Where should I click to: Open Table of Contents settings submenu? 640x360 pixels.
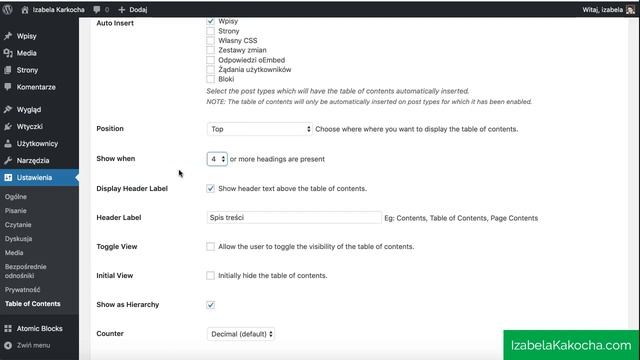[33, 304]
